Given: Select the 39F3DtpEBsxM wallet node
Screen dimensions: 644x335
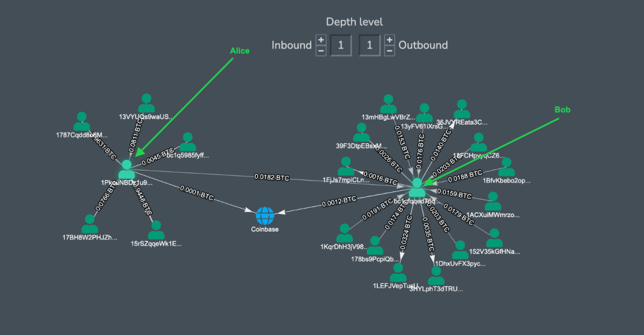Looking at the screenshot, I should click(362, 132).
